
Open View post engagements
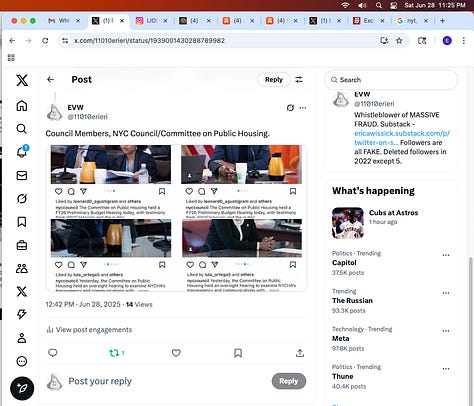pyautogui.click(x=89, y=330)
